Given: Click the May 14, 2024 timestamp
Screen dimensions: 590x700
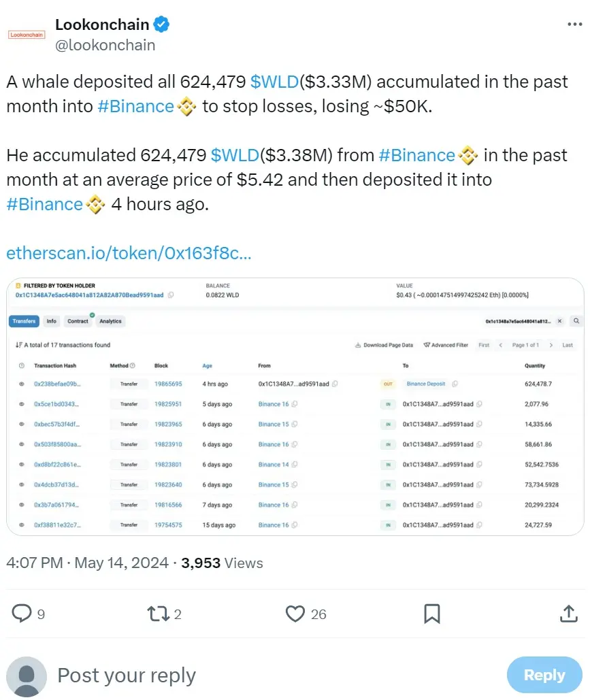Looking at the screenshot, I should tap(121, 563).
